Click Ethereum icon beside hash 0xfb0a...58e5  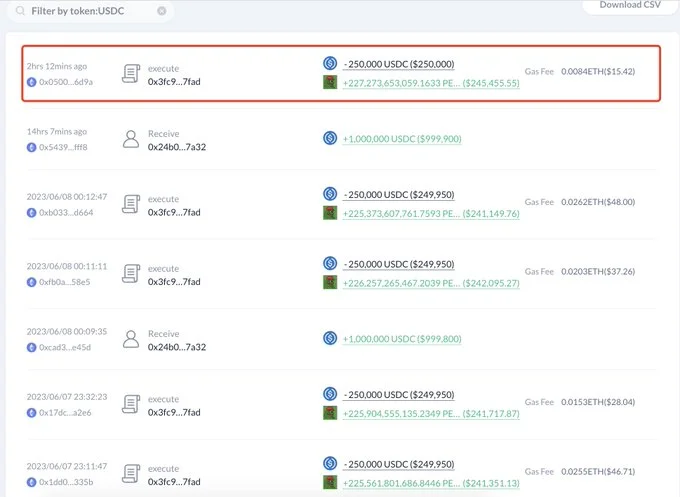(31, 282)
